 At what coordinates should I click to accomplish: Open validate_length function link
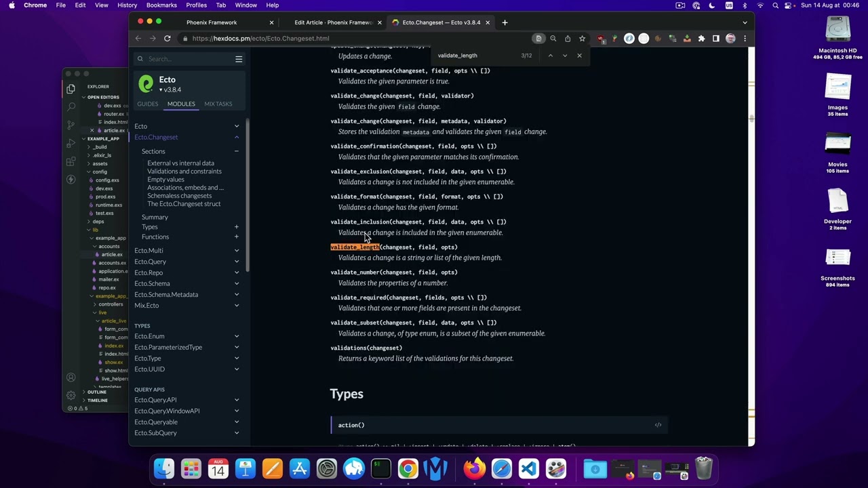394,247
